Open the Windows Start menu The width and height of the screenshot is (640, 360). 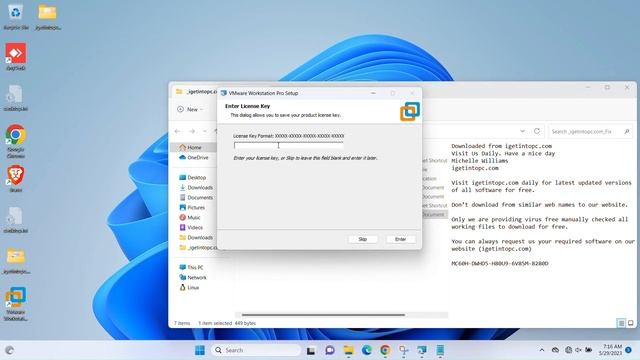200,350
